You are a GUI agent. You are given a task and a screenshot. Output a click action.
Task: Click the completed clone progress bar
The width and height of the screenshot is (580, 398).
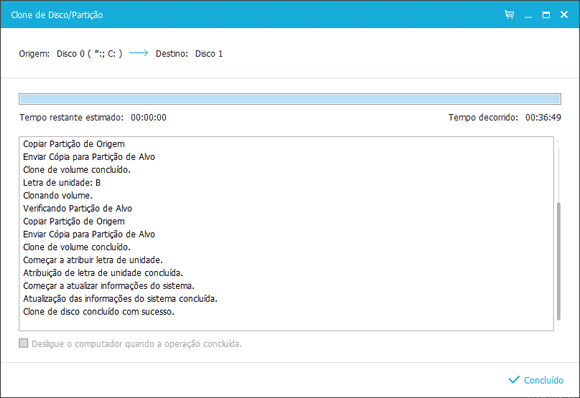tap(290, 99)
